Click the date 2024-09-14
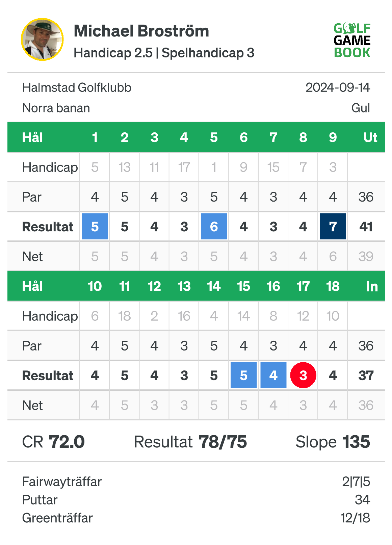 (338, 87)
